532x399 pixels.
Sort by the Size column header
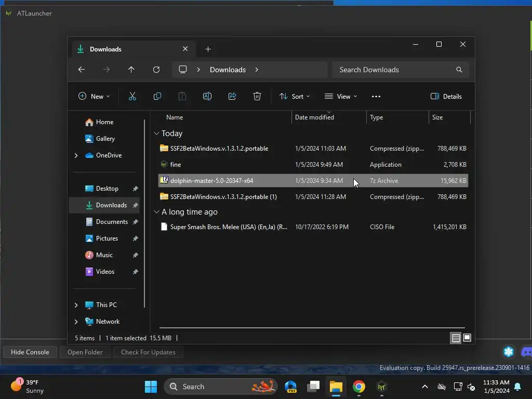[x=449, y=117]
